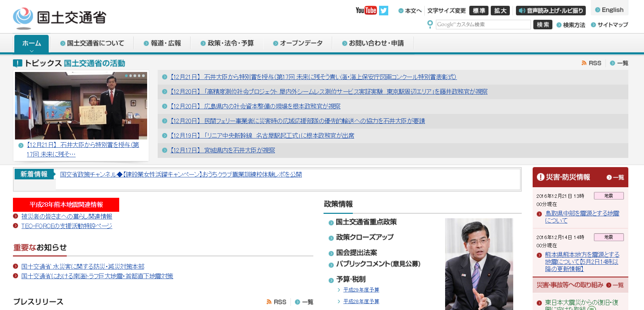Open the 政策・法令・予算 menu

coord(227,43)
